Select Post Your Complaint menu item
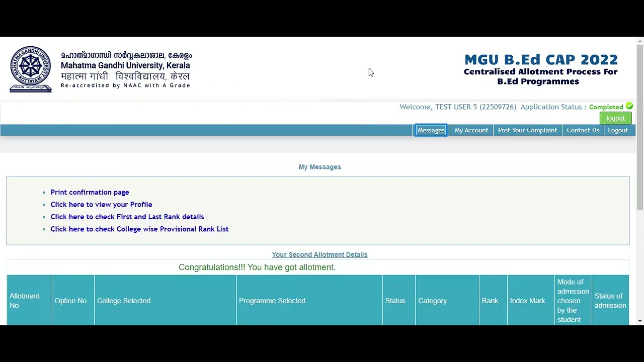Screen dimensions: 644x362 527,130
